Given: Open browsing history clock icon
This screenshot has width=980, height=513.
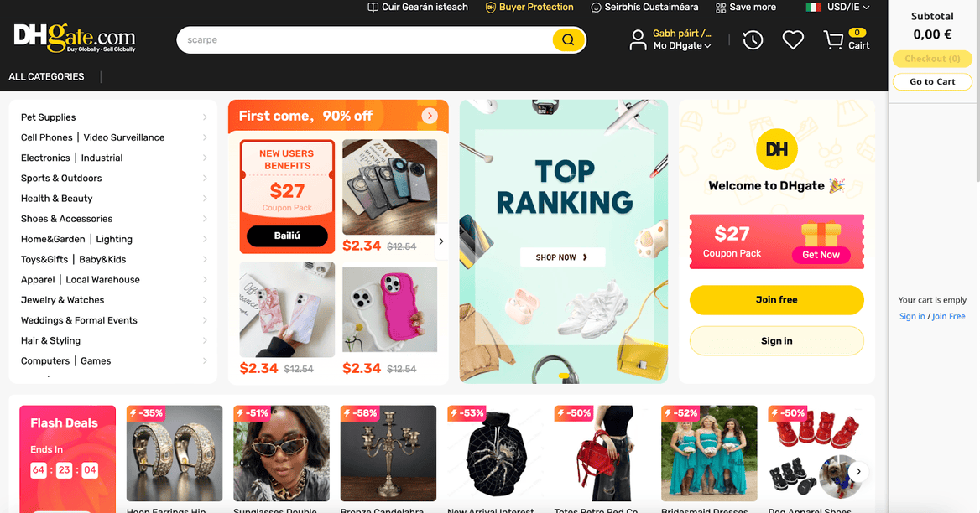Looking at the screenshot, I should click(x=753, y=40).
